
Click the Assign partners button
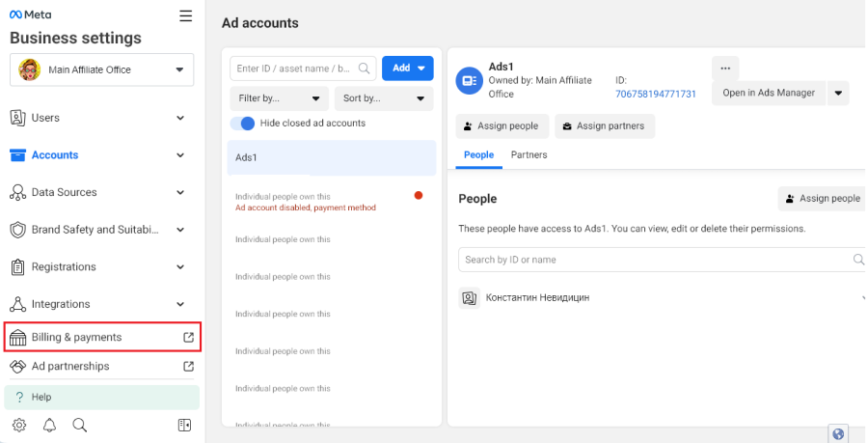coord(606,126)
